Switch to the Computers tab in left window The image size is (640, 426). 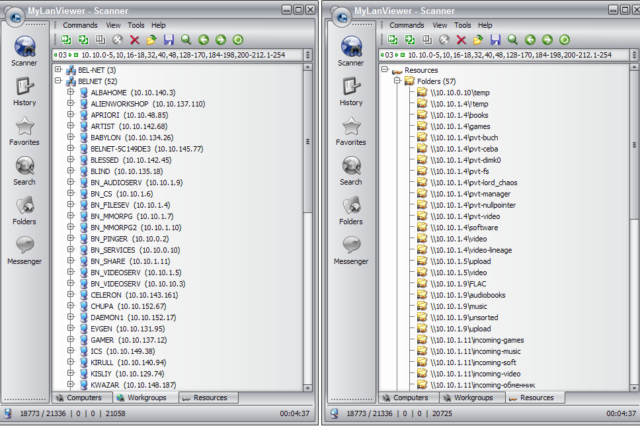pos(82,397)
